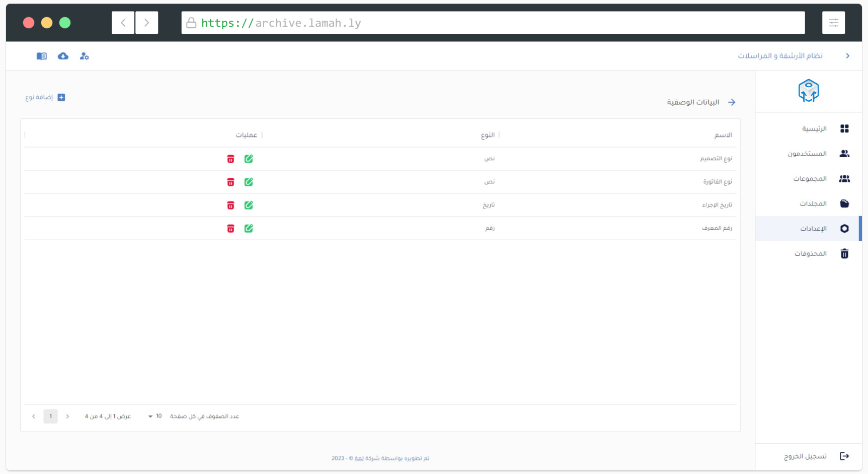
Task: Click the blue cube app logo
Action: (808, 91)
